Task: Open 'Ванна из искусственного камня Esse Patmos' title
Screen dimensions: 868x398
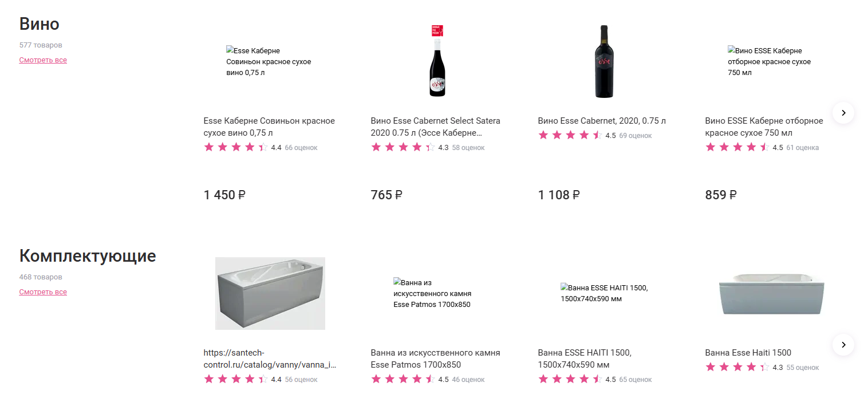Action: [x=435, y=358]
